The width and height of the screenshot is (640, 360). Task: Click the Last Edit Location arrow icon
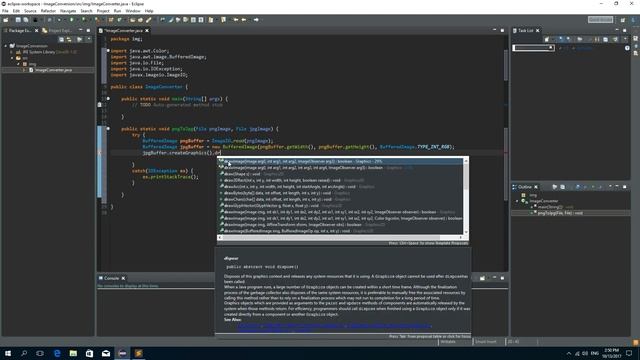(x=236, y=20)
